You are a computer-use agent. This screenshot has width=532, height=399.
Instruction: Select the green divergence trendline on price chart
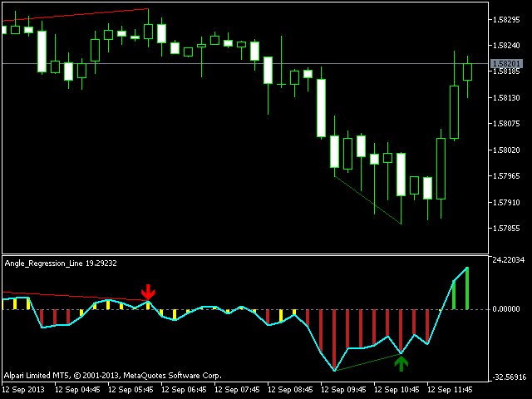pyautogui.click(x=367, y=200)
